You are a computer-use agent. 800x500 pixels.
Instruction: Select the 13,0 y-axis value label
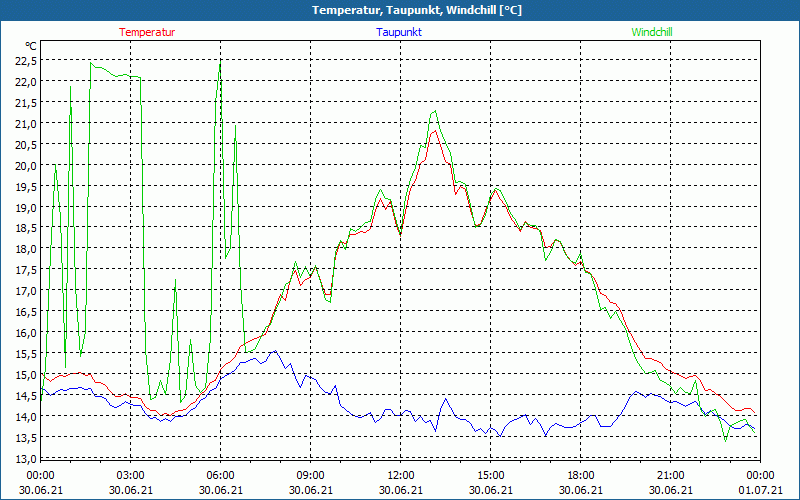(26, 458)
